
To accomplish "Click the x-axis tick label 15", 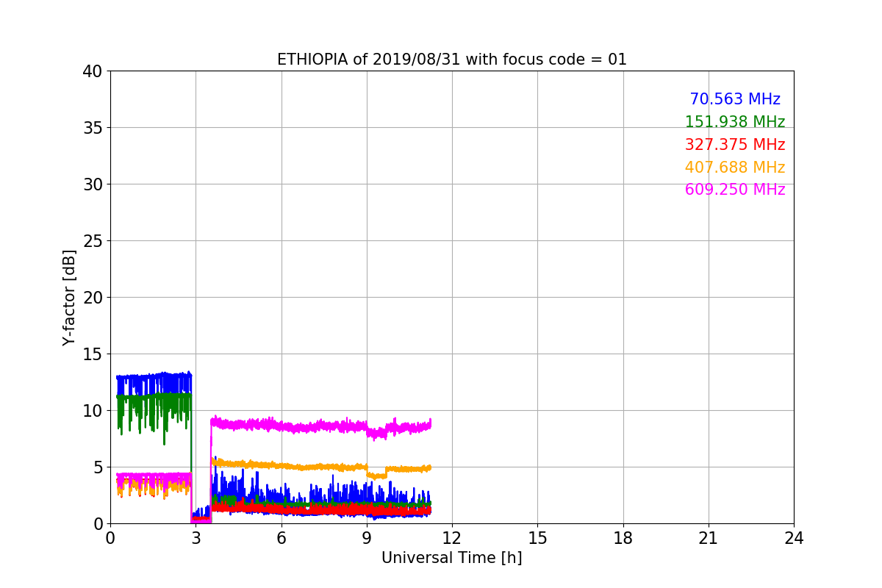I will coord(537,538).
